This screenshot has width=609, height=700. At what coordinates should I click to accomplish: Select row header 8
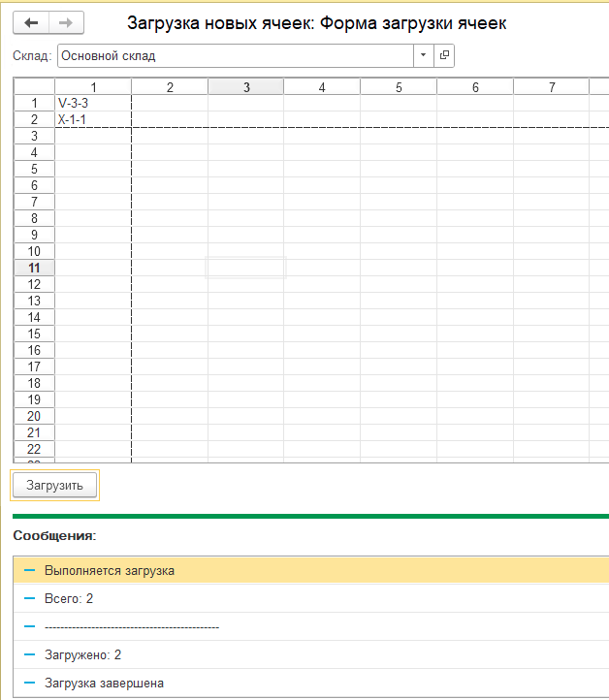click(34, 218)
